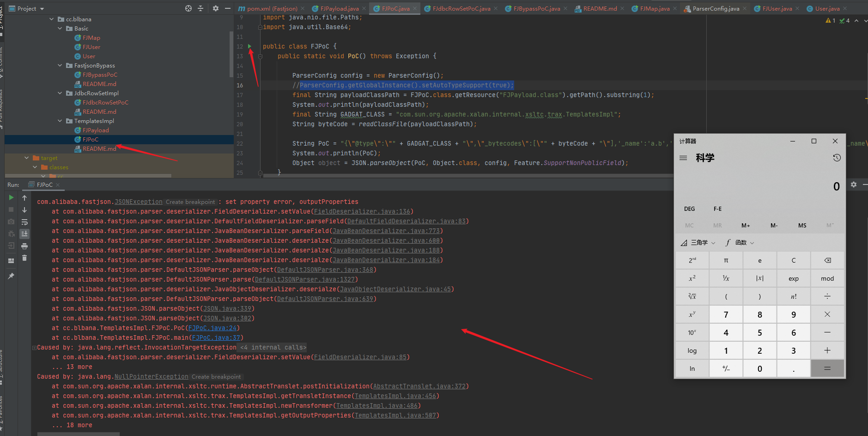Open the Project view selector dropdown
This screenshot has height=436, width=868.
click(x=27, y=8)
